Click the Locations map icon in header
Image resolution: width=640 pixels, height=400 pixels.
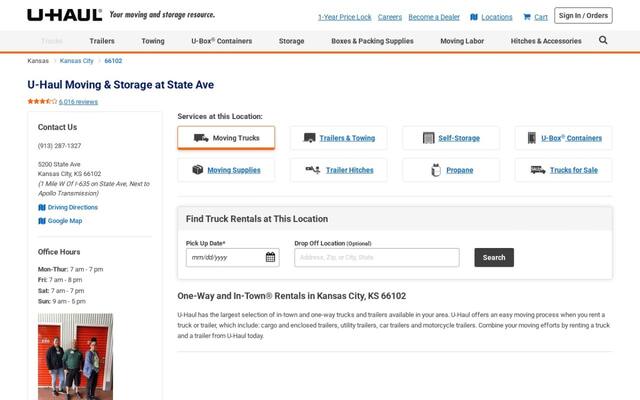coord(473,17)
